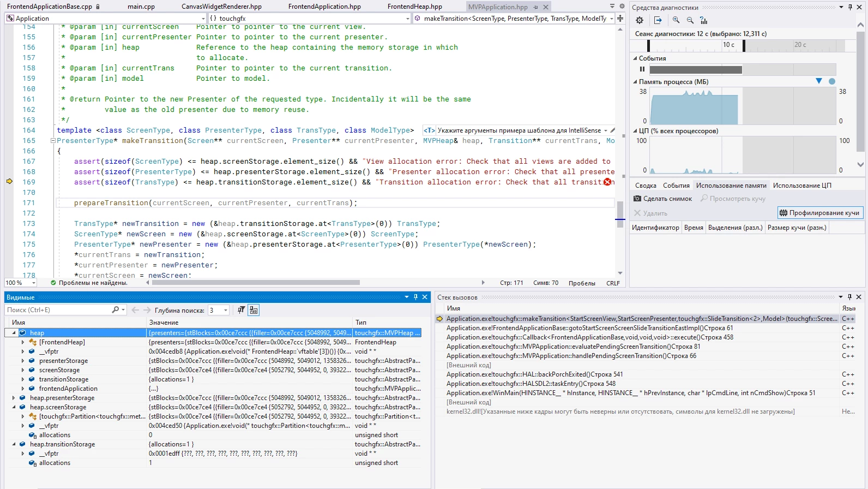Viewport: 868px width, 489px height.
Task: Click the yellow execution arrow in margin
Action: coord(9,181)
